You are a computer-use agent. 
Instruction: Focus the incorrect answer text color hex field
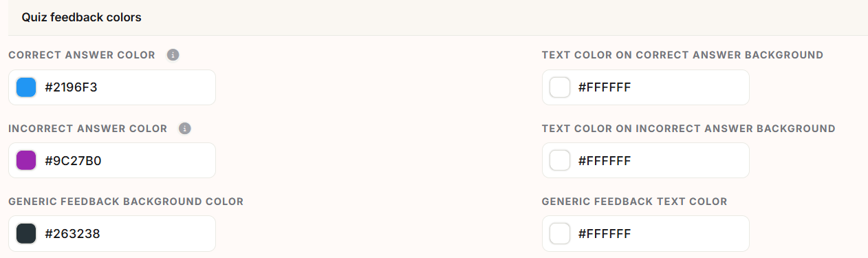[x=646, y=160]
